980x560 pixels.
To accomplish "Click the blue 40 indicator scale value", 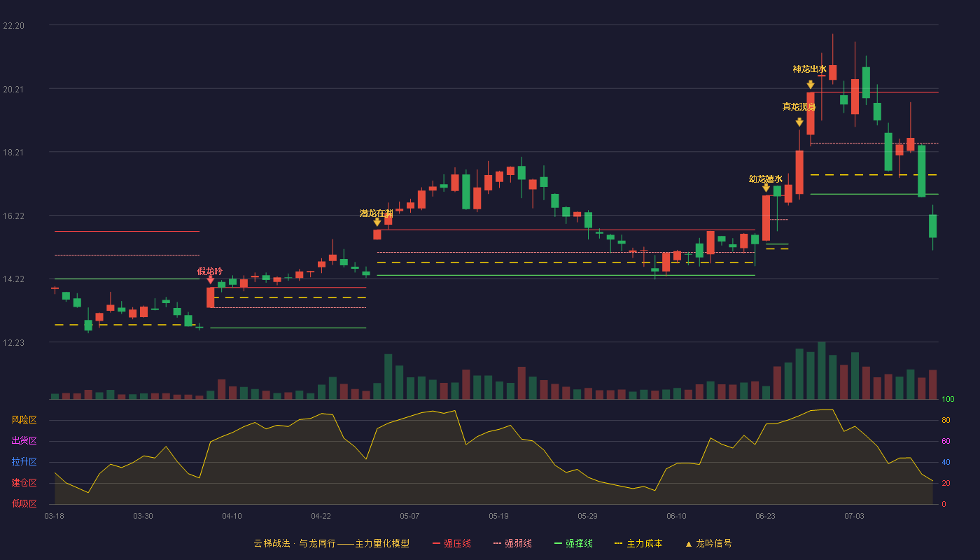I will click(x=946, y=463).
